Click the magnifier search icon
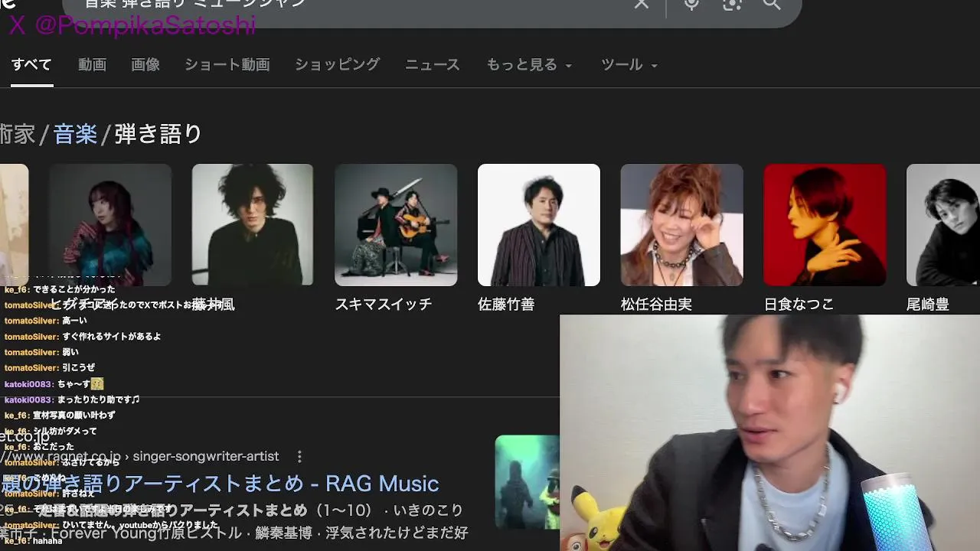The height and width of the screenshot is (551, 980). click(772, 4)
